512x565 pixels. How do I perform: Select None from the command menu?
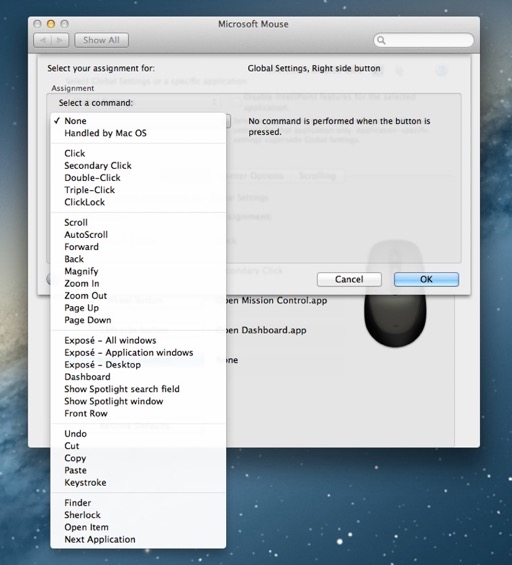pos(138,121)
